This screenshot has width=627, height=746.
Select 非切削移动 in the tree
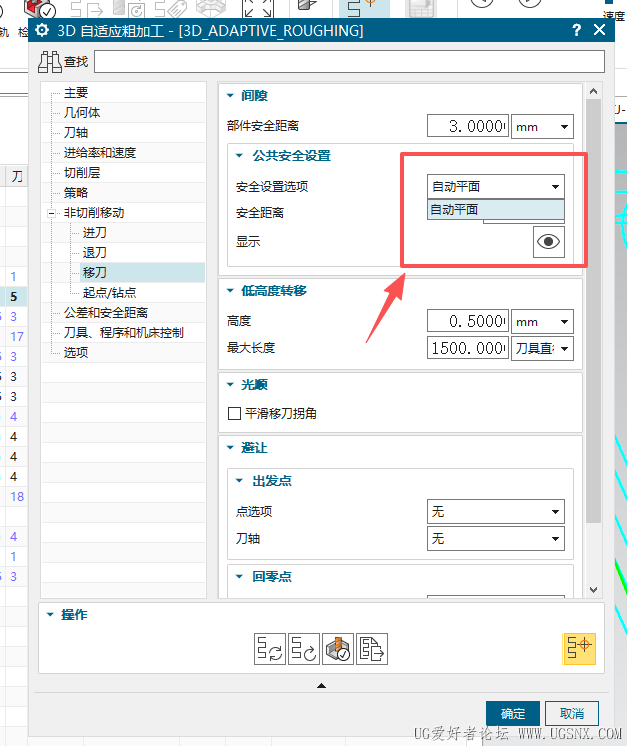[94, 213]
